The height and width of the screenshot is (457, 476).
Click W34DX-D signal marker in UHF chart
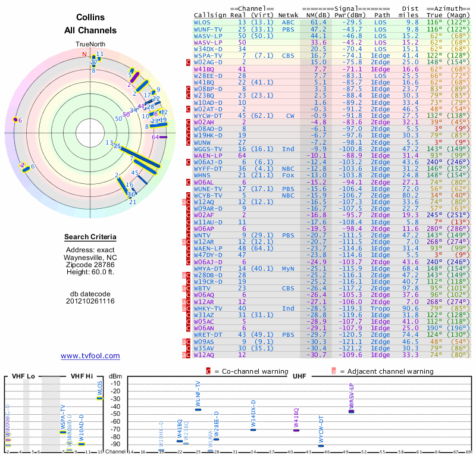pos(253,430)
